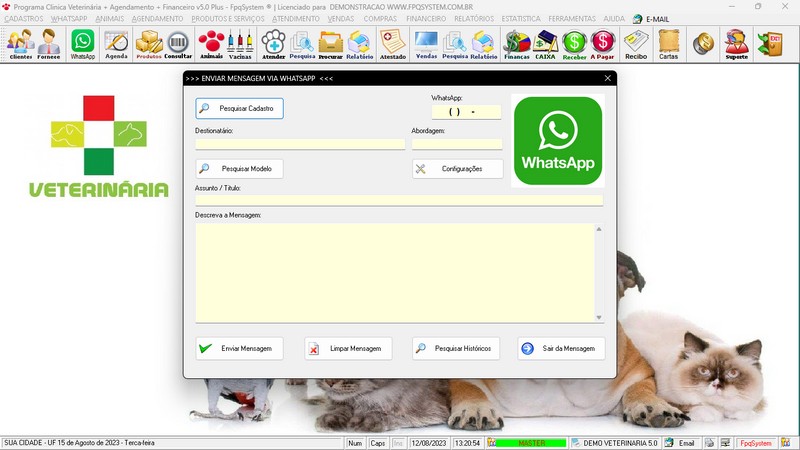
Task: Click the Pesquisar Históricos button
Action: coord(456,348)
